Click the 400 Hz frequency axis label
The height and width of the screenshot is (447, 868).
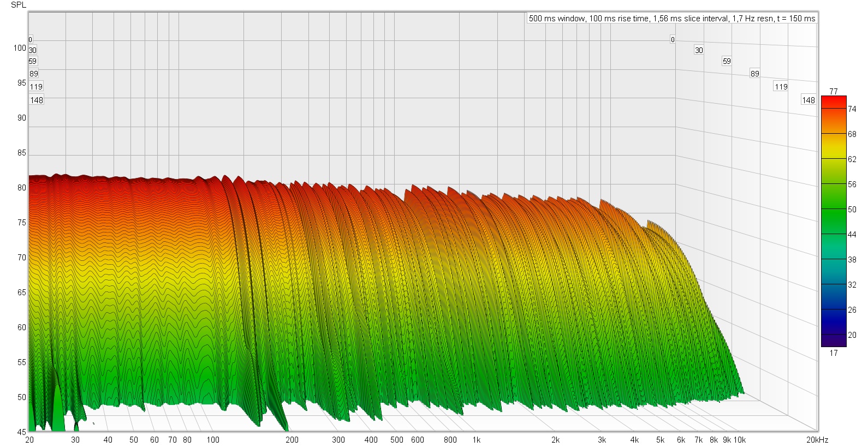click(x=371, y=440)
